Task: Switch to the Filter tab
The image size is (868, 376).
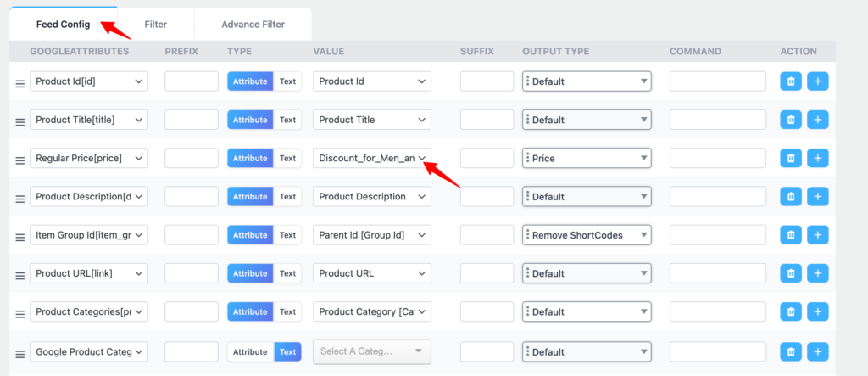Action: [x=155, y=25]
